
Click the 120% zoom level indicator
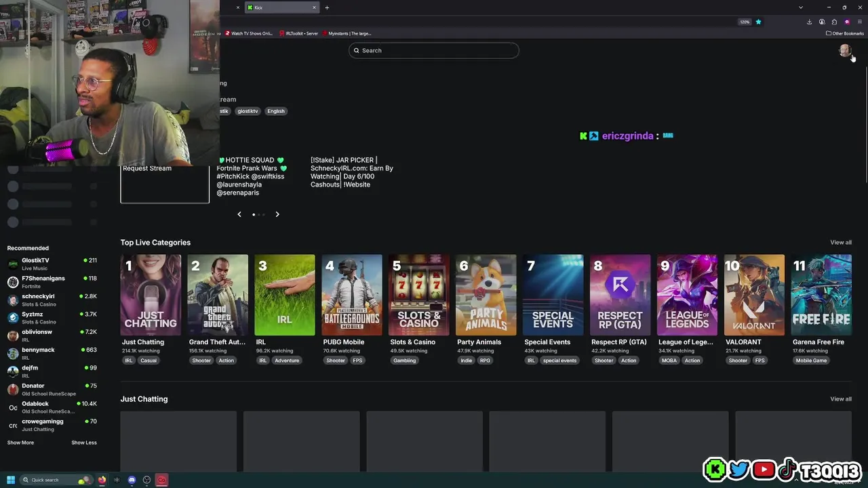(x=745, y=22)
